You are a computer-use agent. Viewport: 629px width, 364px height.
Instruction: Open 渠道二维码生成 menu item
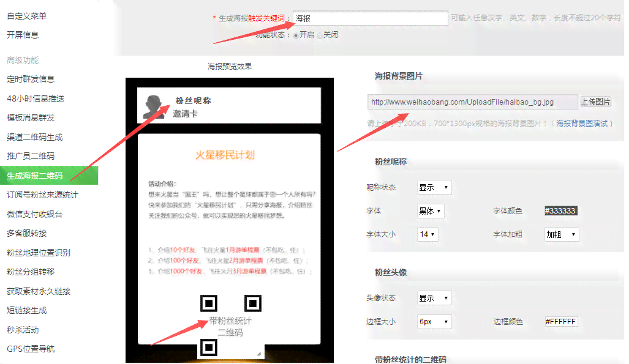pyautogui.click(x=34, y=137)
